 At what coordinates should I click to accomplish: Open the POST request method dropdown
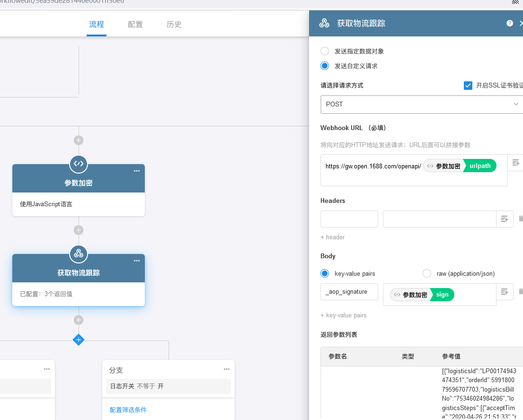[x=421, y=104]
